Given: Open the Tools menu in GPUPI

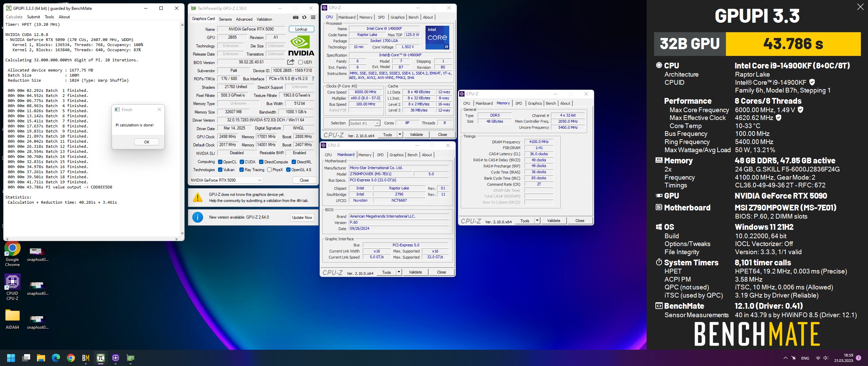Looking at the screenshot, I should [50, 17].
